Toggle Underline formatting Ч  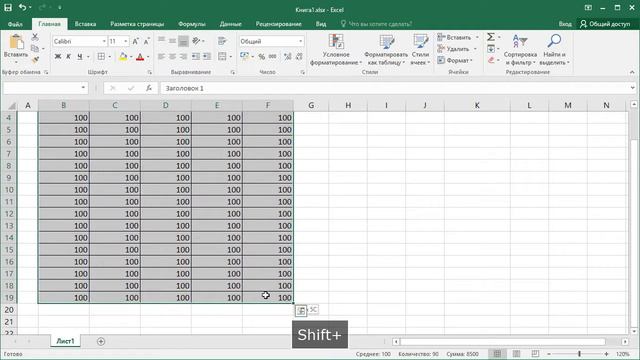(x=80, y=56)
